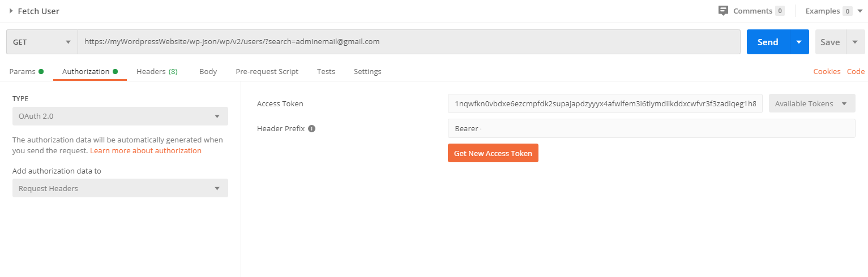Send the request
This screenshot has height=277, width=868.
point(768,42)
